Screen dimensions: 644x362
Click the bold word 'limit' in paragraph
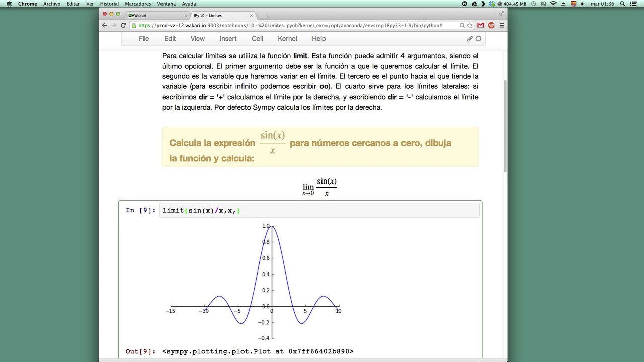coord(300,56)
